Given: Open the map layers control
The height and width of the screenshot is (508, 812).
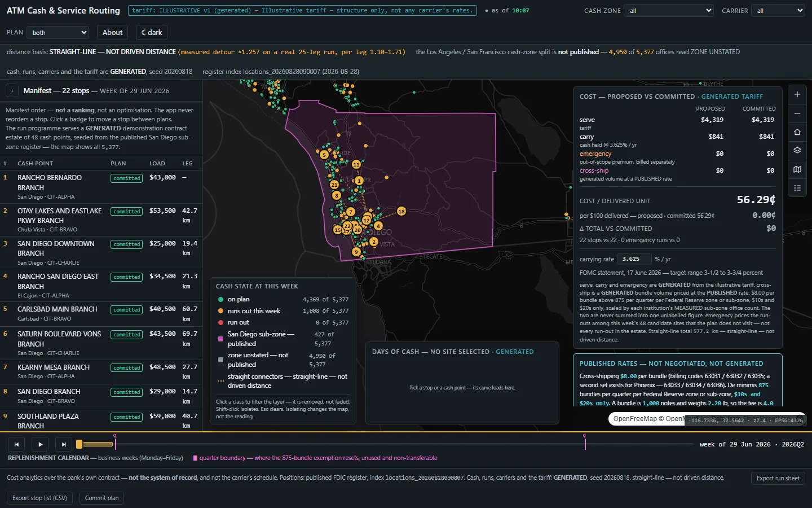Looking at the screenshot, I should tap(797, 150).
